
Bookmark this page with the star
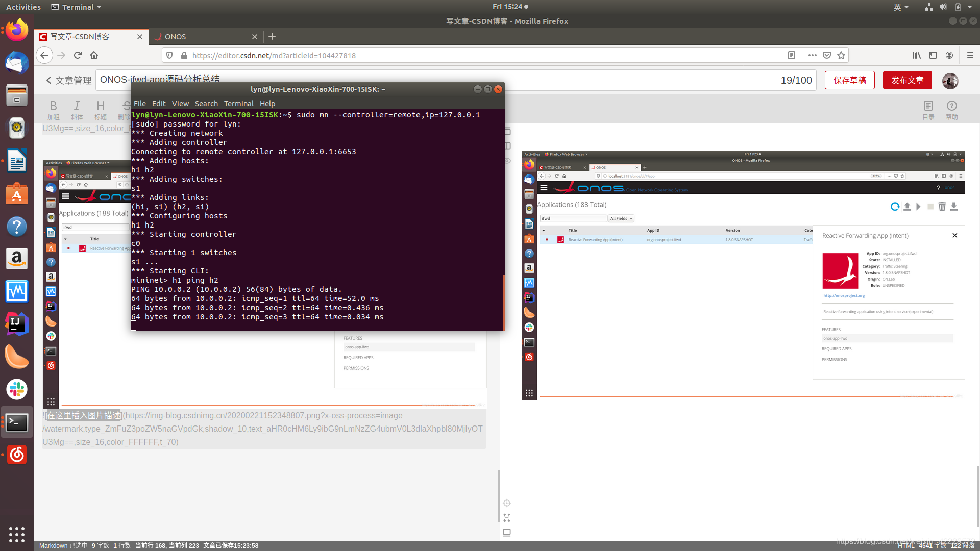841,55
